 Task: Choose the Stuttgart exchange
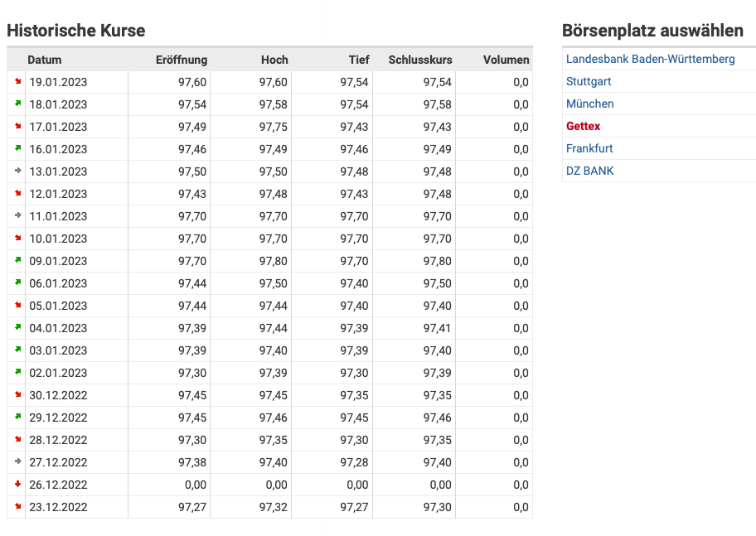[589, 81]
